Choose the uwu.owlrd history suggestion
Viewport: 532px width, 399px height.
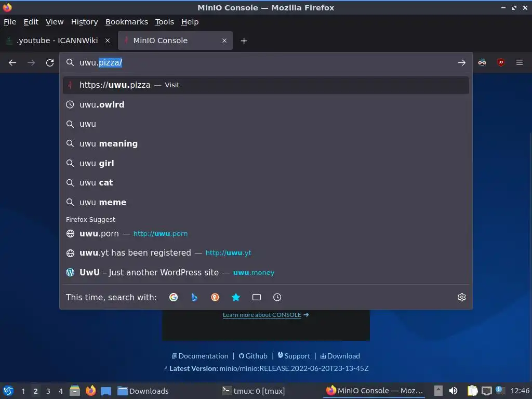tap(265, 104)
